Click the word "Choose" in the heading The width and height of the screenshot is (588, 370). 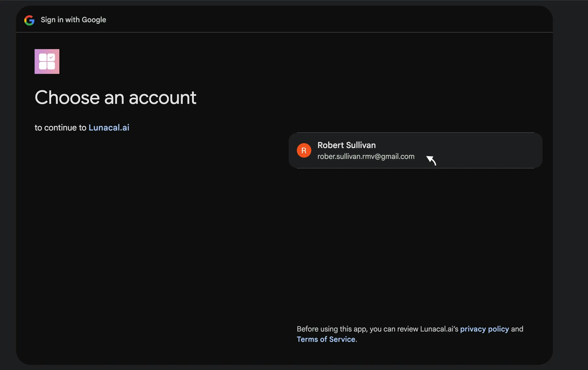coord(67,98)
